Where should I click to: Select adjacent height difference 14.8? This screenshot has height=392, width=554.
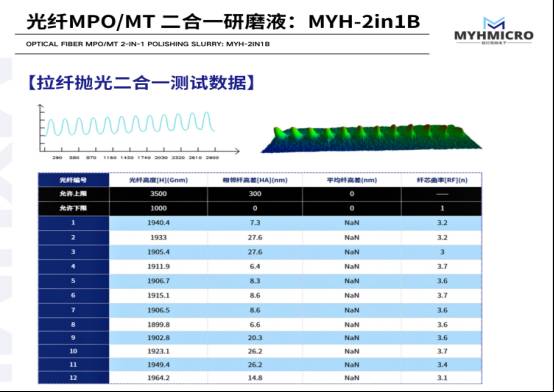pos(255,378)
